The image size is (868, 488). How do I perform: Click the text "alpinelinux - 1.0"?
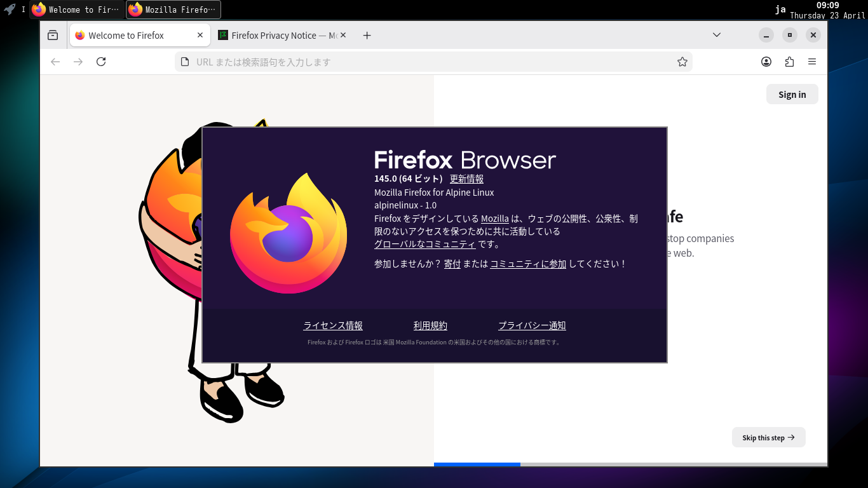coord(405,205)
